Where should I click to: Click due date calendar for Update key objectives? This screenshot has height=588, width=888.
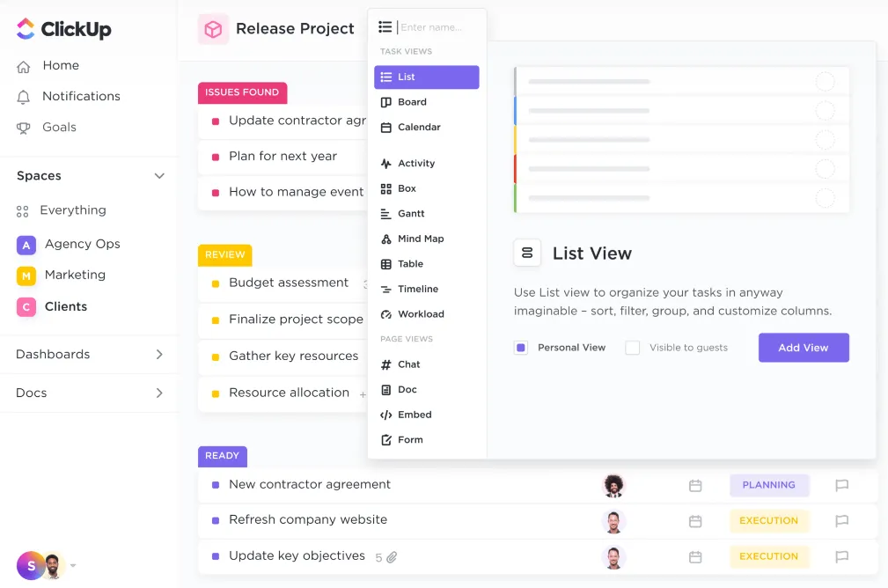(x=695, y=557)
